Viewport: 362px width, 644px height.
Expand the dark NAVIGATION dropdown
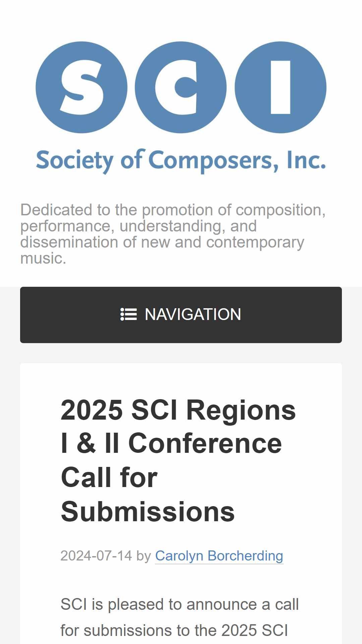(181, 315)
